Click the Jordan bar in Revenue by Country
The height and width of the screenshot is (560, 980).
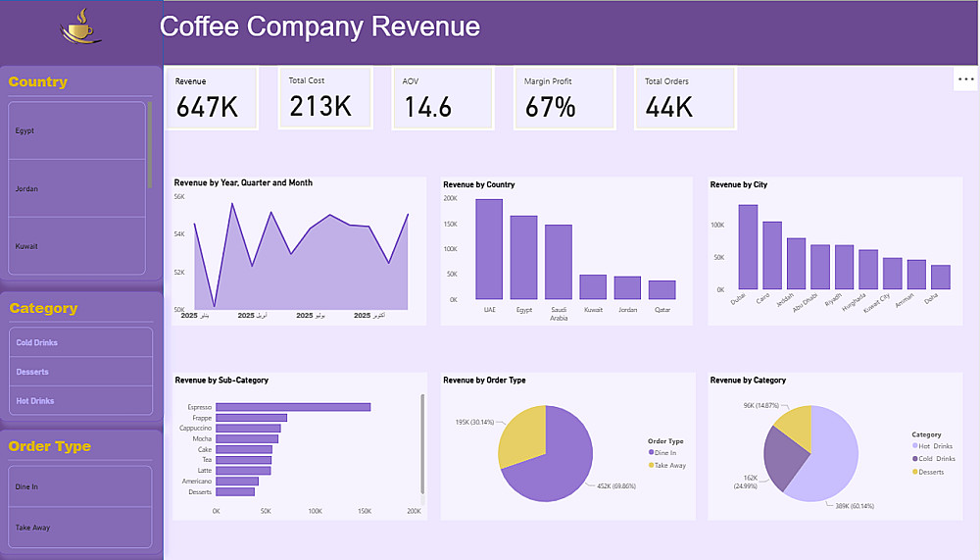pyautogui.click(x=627, y=287)
